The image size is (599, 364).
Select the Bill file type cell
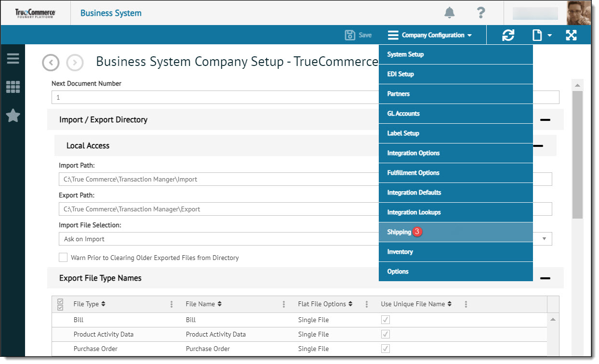pyautogui.click(x=79, y=320)
